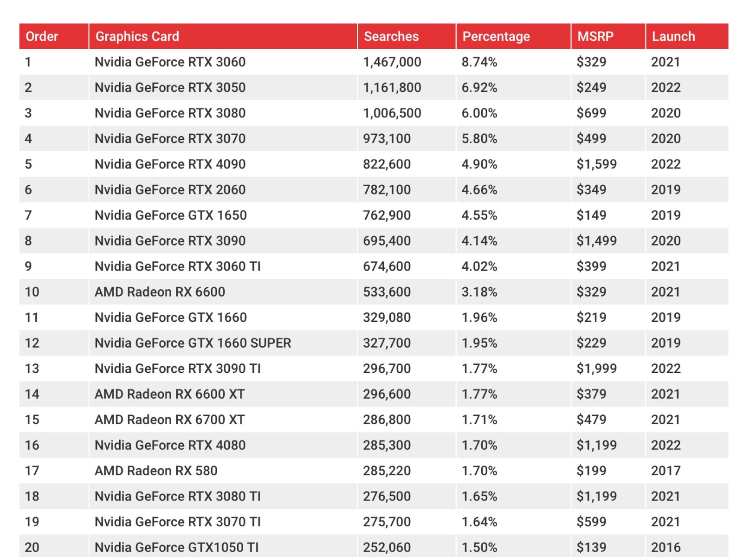Select the $1,999 MSRP cell

point(596,368)
